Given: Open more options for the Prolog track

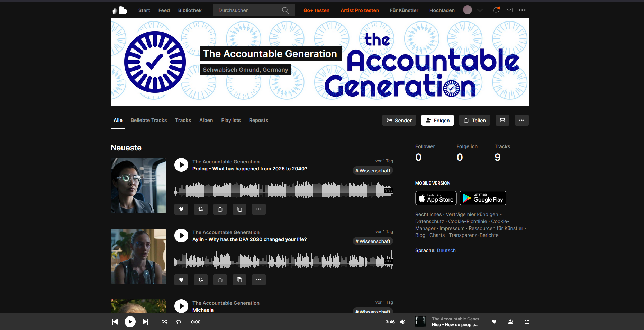Looking at the screenshot, I should (259, 209).
